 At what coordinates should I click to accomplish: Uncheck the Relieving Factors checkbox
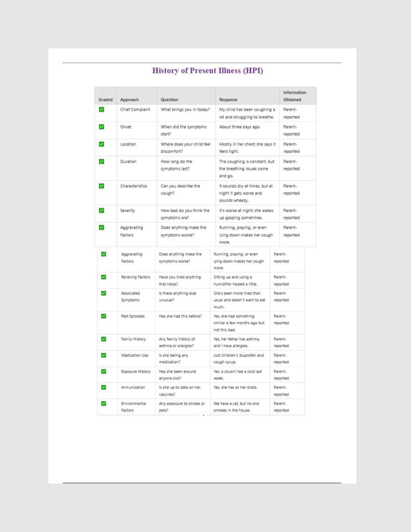coord(103,277)
